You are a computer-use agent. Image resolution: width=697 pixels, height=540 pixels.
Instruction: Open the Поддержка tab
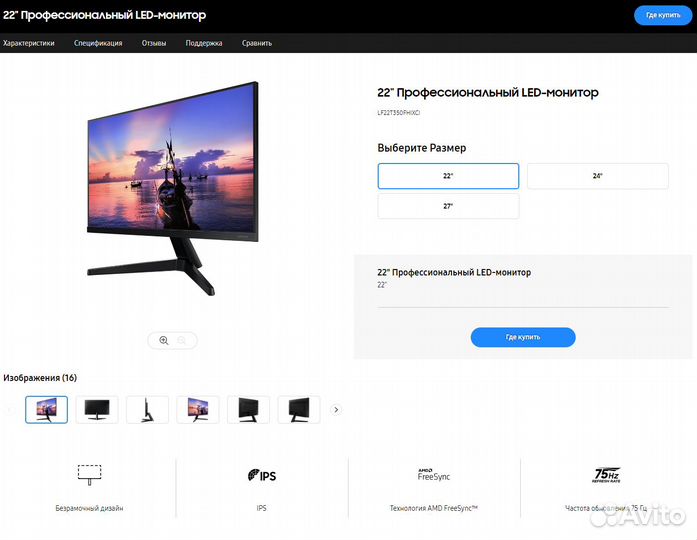(x=204, y=43)
